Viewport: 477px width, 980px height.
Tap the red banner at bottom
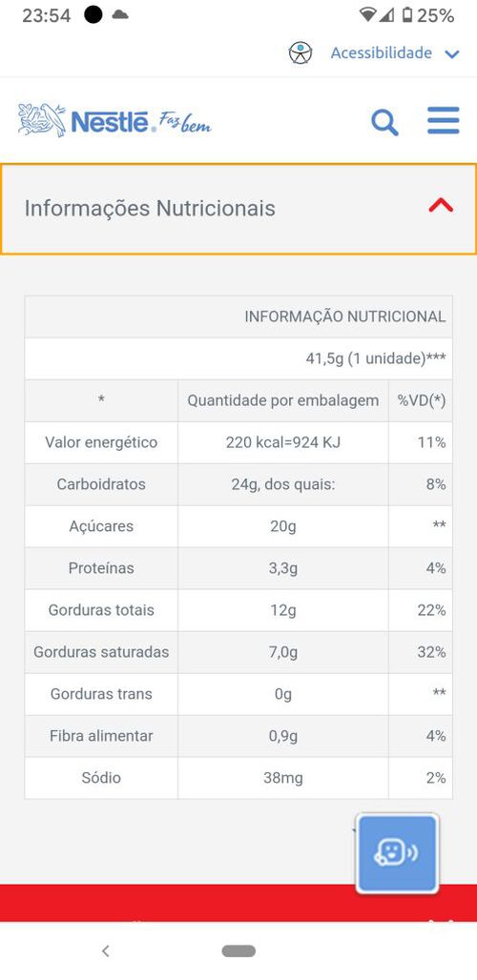click(x=238, y=903)
